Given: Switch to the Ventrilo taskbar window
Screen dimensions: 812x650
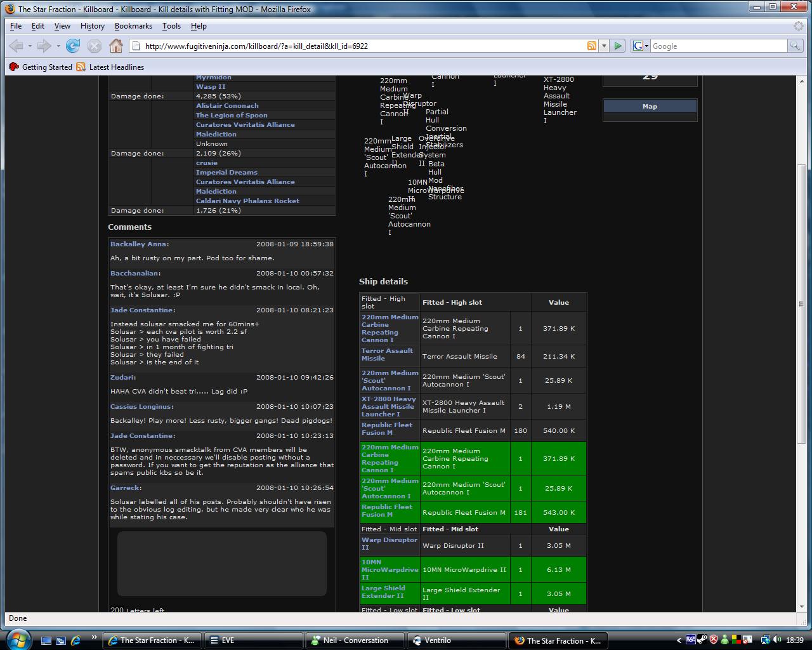Looking at the screenshot, I should [456, 640].
